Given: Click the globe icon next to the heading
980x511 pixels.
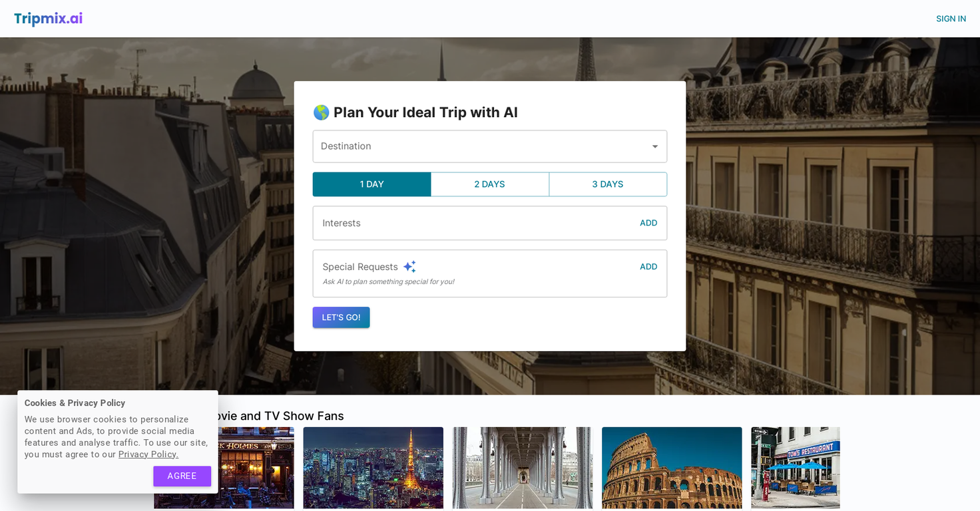Looking at the screenshot, I should [x=322, y=112].
